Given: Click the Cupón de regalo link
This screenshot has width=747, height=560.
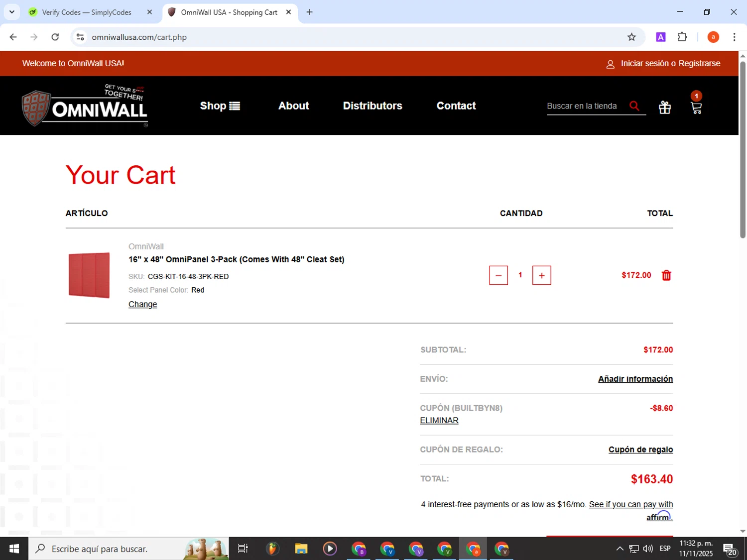Looking at the screenshot, I should 640,449.
